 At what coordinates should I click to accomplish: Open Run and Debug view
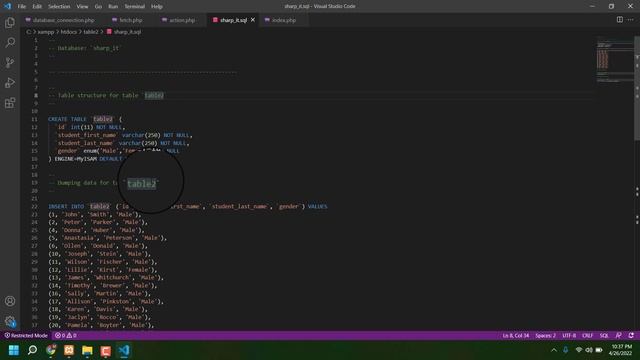[x=10, y=82]
